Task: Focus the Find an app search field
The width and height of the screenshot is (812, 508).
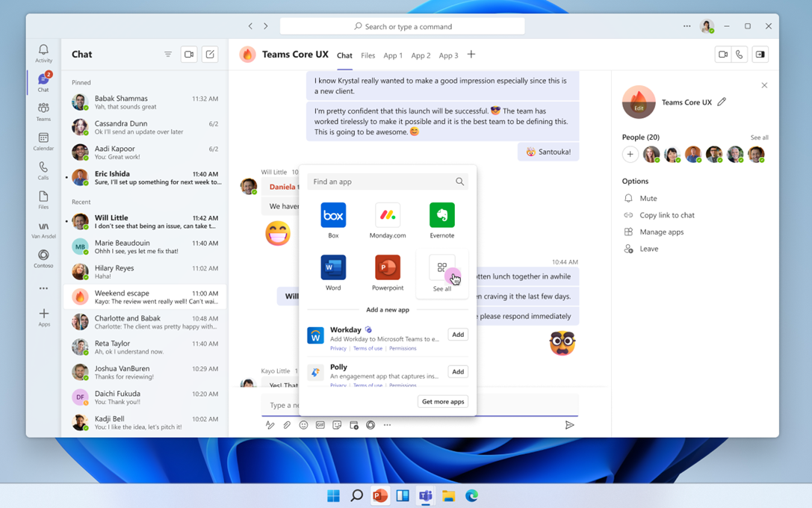Action: pyautogui.click(x=388, y=182)
